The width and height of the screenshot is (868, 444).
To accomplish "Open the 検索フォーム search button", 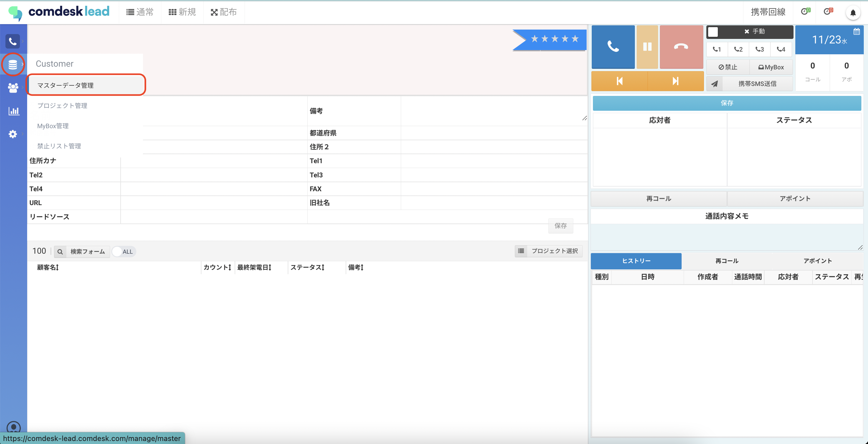I will tap(82, 251).
